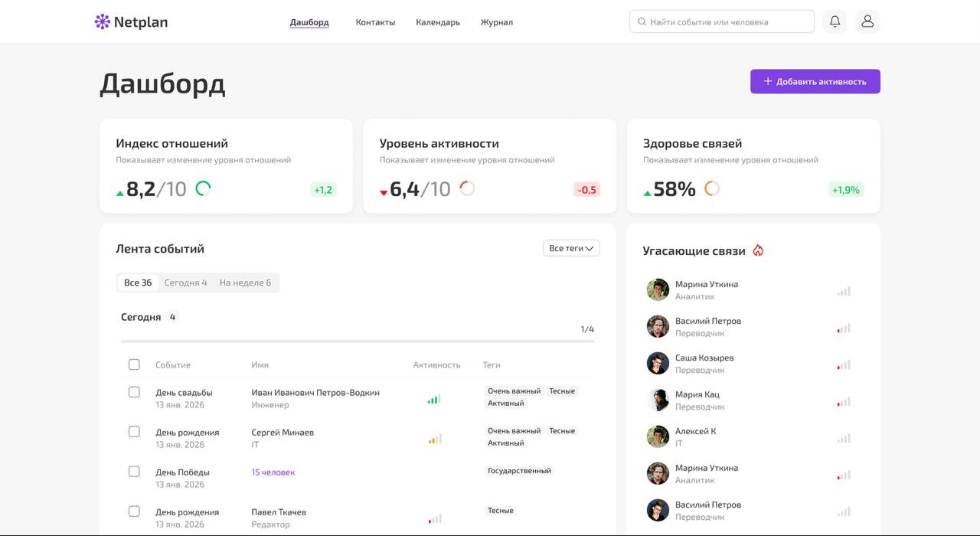Click the flame icon beside Угасающие связи
Viewport: 980px width, 536px height.
pos(758,250)
